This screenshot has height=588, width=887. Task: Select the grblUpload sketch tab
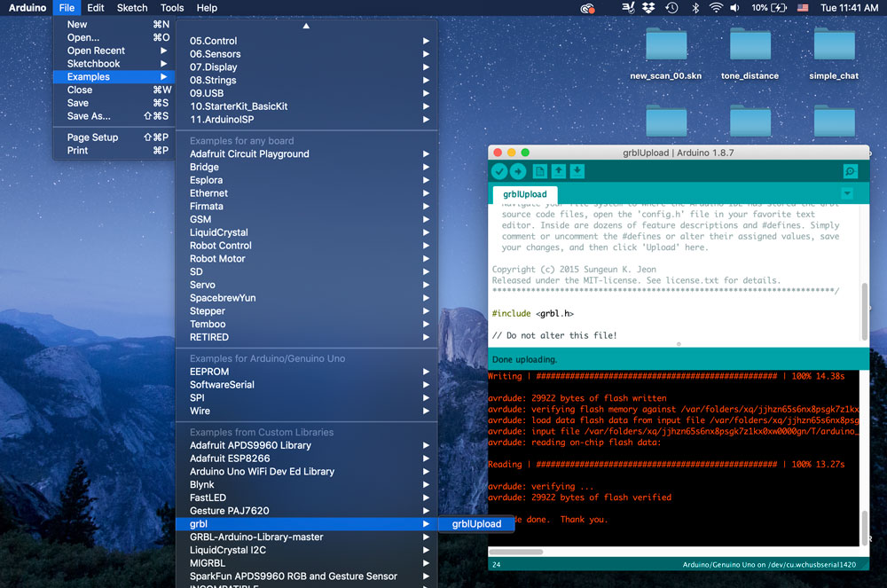(525, 194)
